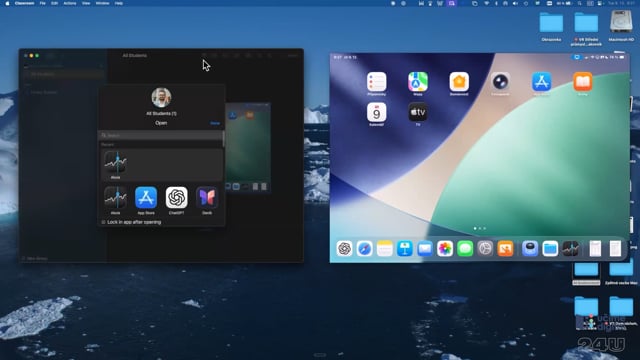The image size is (640, 360).
Task: Open Maps on the iPad home screen
Action: pyautogui.click(x=418, y=82)
